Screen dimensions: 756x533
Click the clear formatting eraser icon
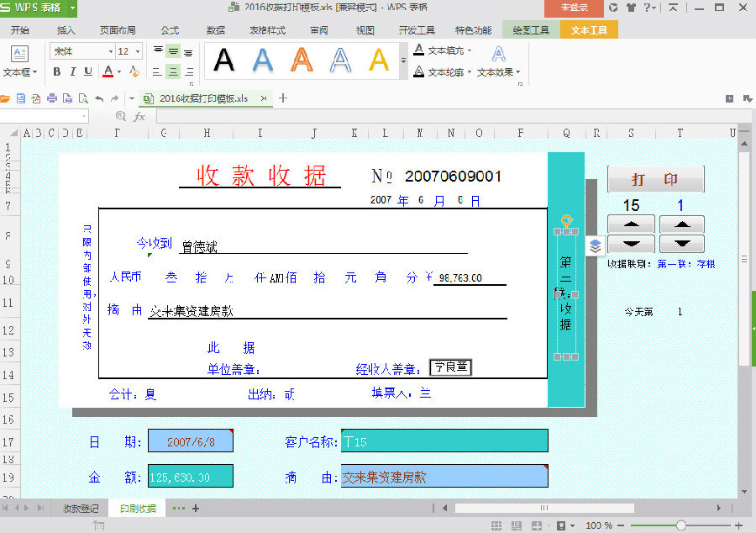[x=134, y=71]
